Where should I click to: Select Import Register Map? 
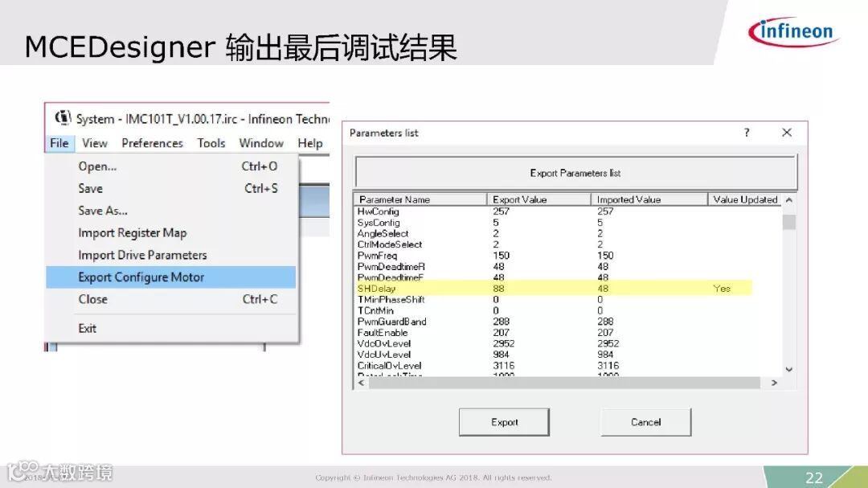pos(170,232)
